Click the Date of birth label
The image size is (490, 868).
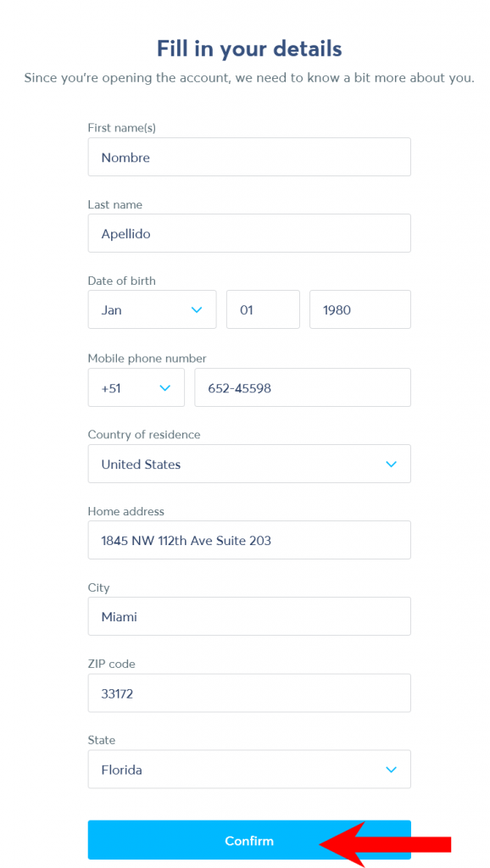[x=122, y=281]
